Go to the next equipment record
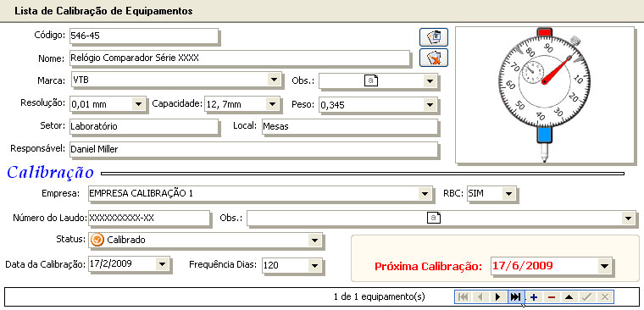 tap(498, 296)
